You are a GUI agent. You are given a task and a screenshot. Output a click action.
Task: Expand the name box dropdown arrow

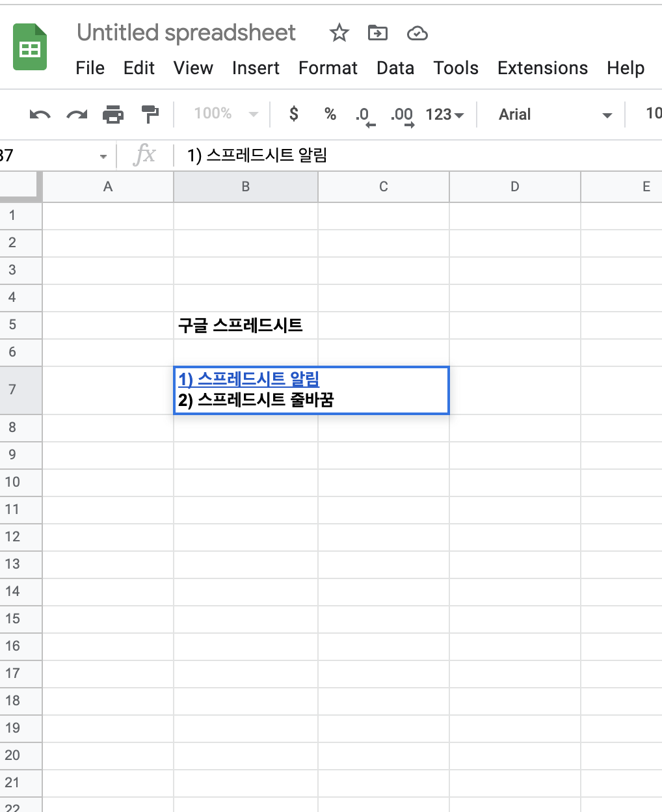pyautogui.click(x=103, y=156)
